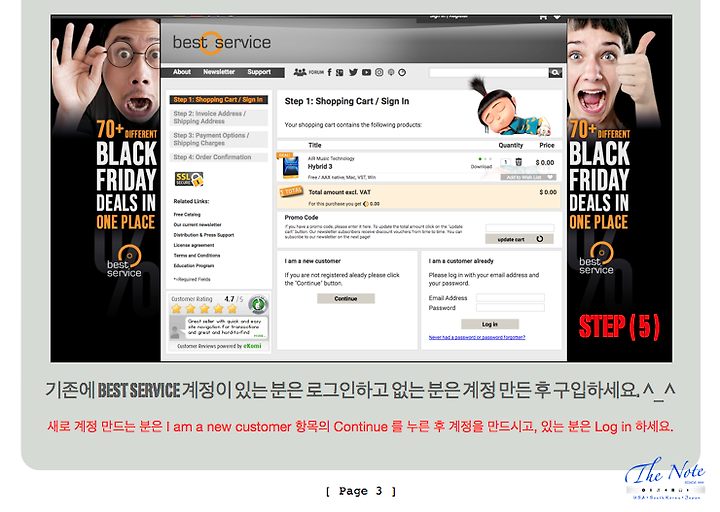Image resolution: width=720 pixels, height=512 pixels.
Task: Click the promo code input field
Action: [x=519, y=228]
